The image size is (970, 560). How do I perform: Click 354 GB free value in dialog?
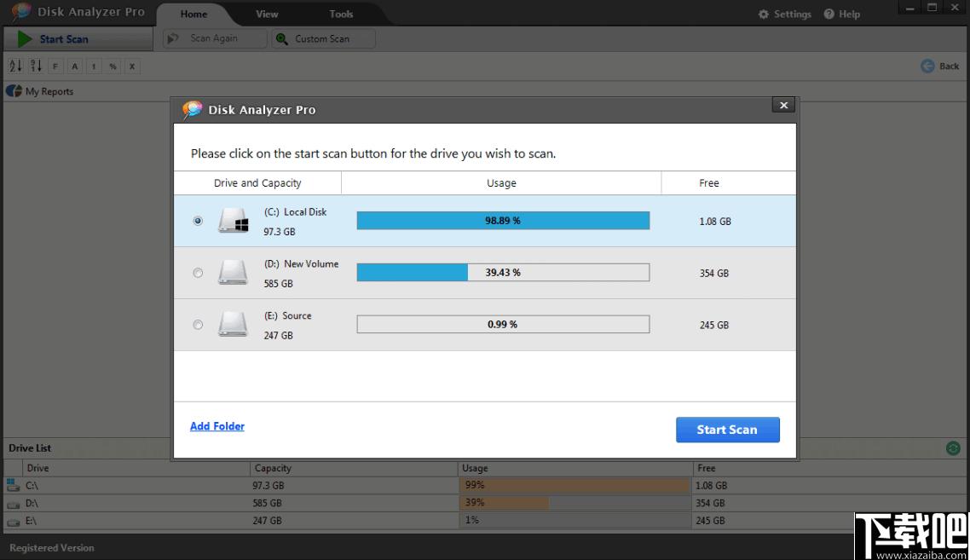pos(714,273)
